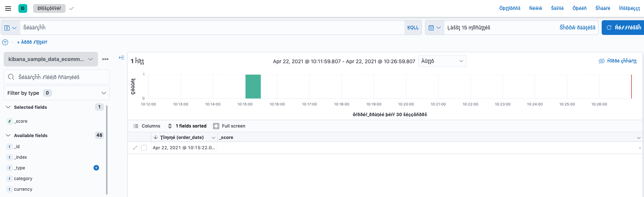Open the Time (order_date) column header menu
The height and width of the screenshot is (197, 644).
pyautogui.click(x=213, y=137)
